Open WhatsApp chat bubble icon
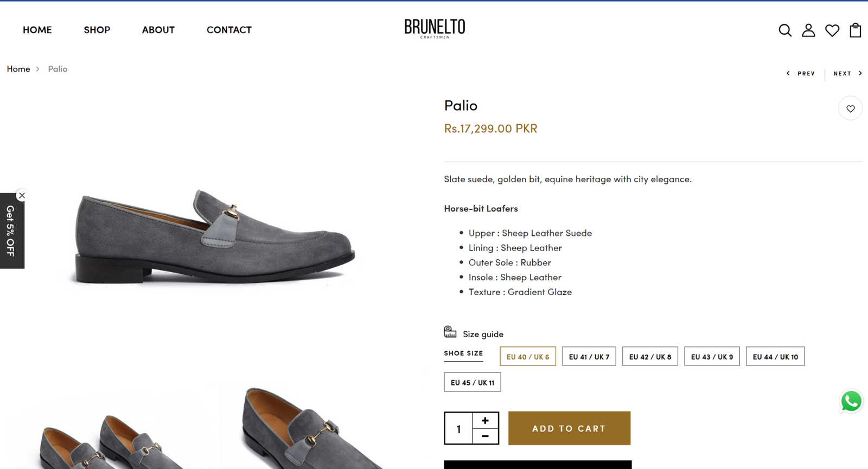Screen dimensions: 868x469 (851, 401)
